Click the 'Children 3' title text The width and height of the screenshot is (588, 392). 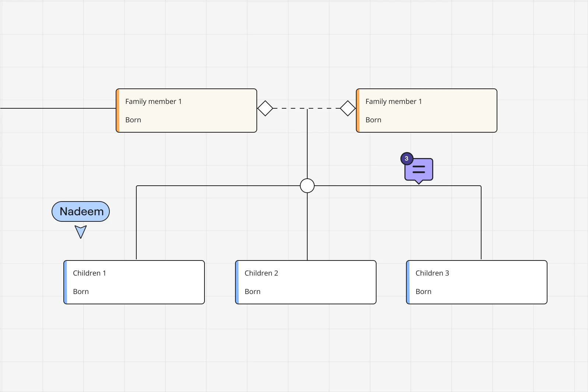pyautogui.click(x=432, y=273)
